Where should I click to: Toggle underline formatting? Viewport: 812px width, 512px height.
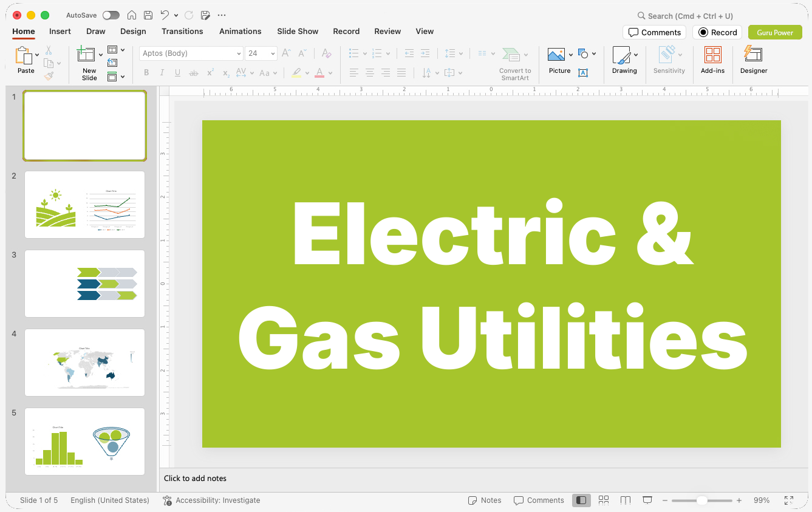[177, 73]
